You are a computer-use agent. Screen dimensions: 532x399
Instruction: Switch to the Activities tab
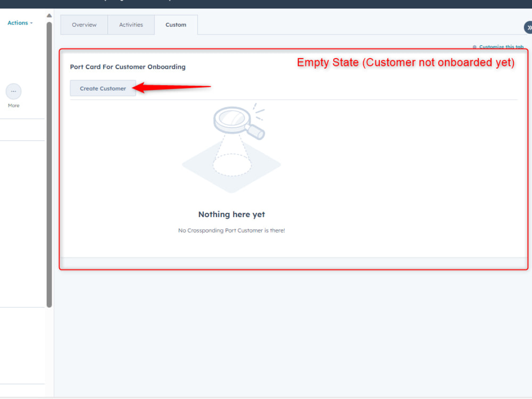(131, 24)
